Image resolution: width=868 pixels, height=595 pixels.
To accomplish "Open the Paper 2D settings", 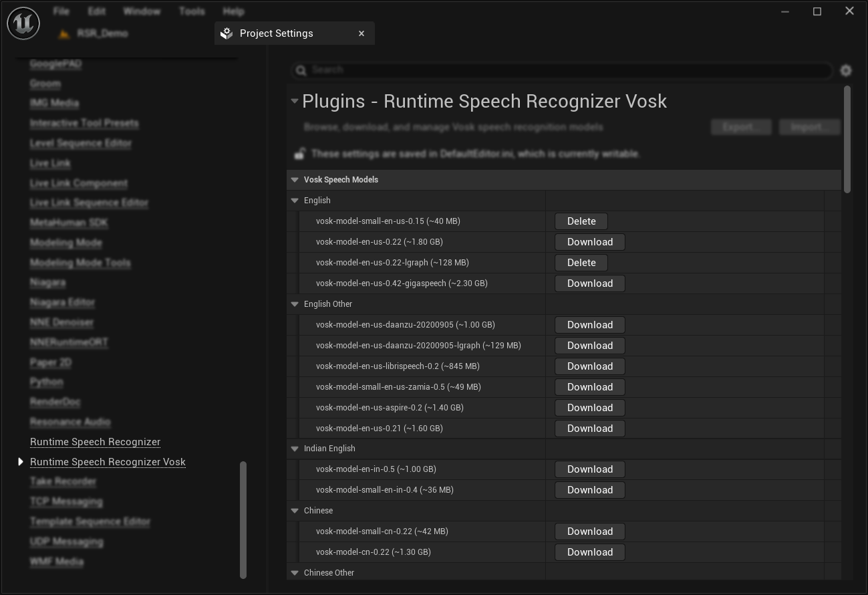I will [51, 362].
